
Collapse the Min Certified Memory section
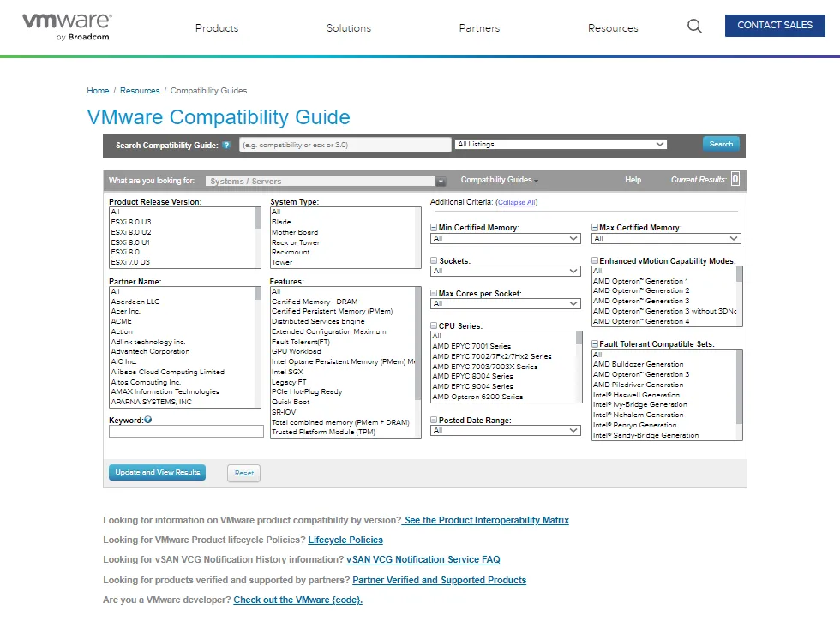click(434, 228)
